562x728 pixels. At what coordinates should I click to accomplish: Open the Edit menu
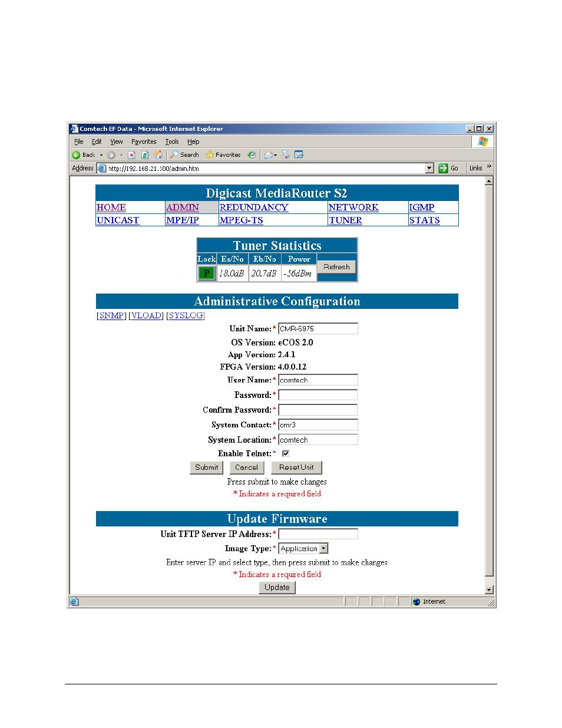97,142
